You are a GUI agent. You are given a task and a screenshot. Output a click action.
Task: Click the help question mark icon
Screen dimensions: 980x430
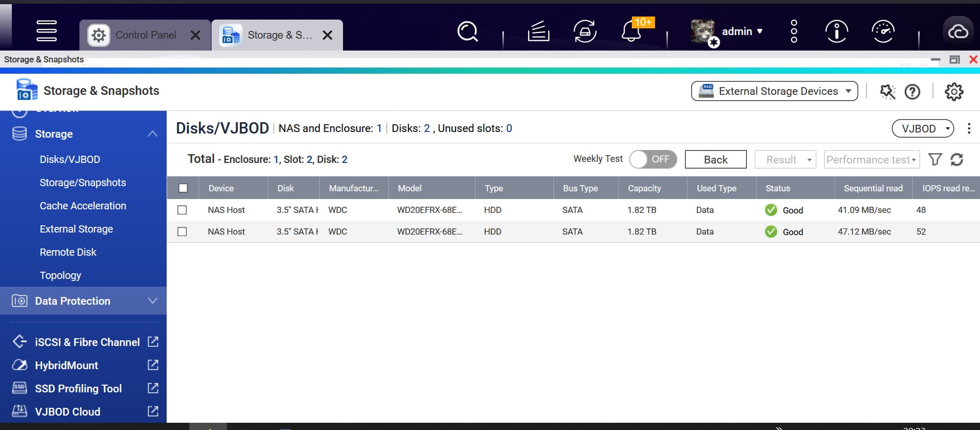(x=912, y=92)
